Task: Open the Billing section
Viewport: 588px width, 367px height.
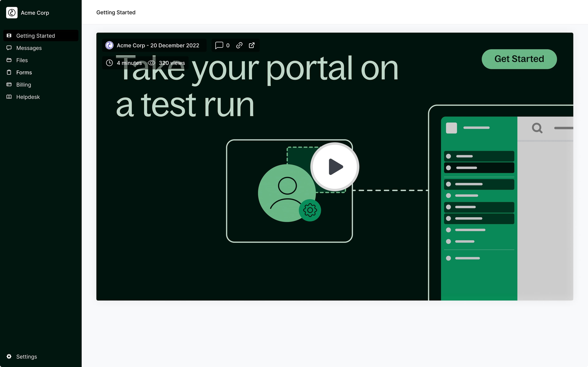Action: pyautogui.click(x=24, y=85)
